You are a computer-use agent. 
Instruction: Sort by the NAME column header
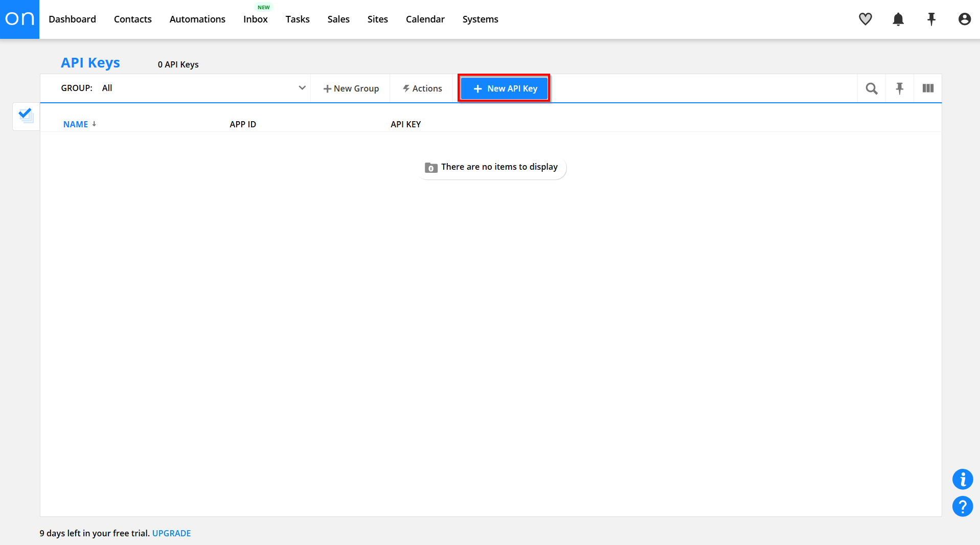(x=76, y=124)
